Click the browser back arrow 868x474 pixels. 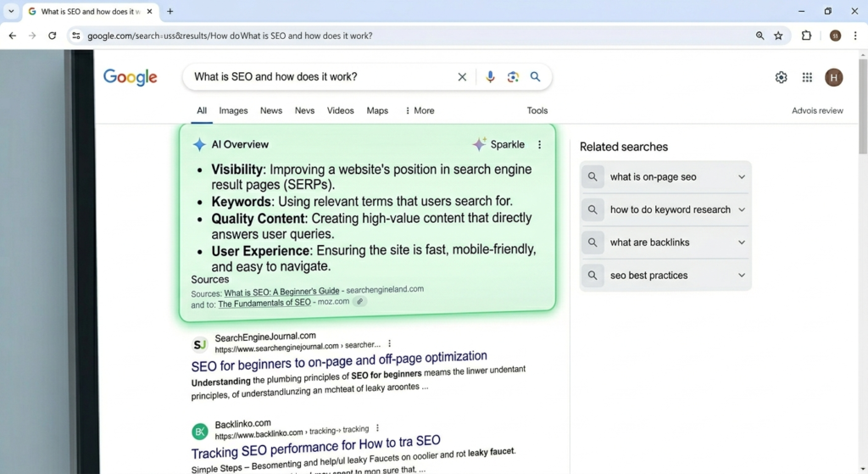(12, 36)
